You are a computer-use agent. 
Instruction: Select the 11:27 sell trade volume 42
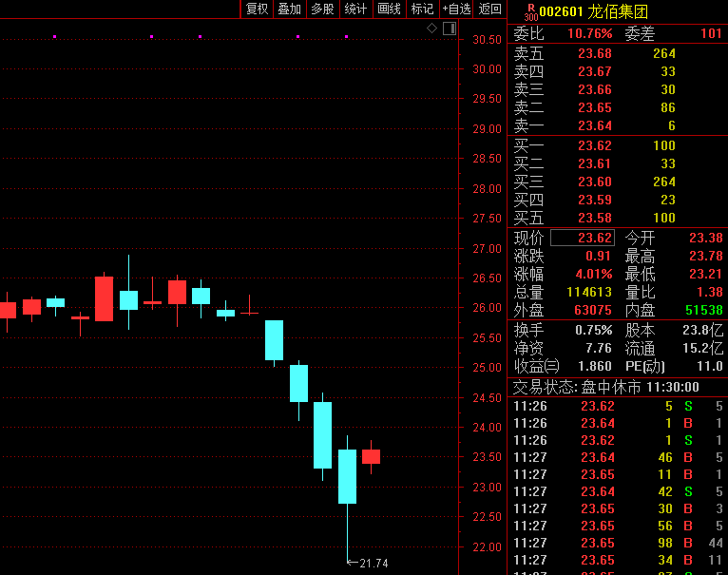(x=618, y=491)
